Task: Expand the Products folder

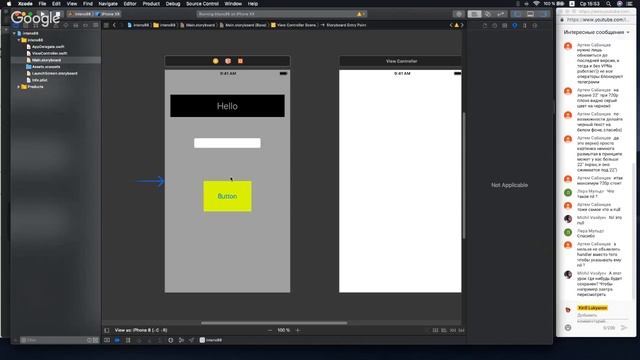Action: 19,87
